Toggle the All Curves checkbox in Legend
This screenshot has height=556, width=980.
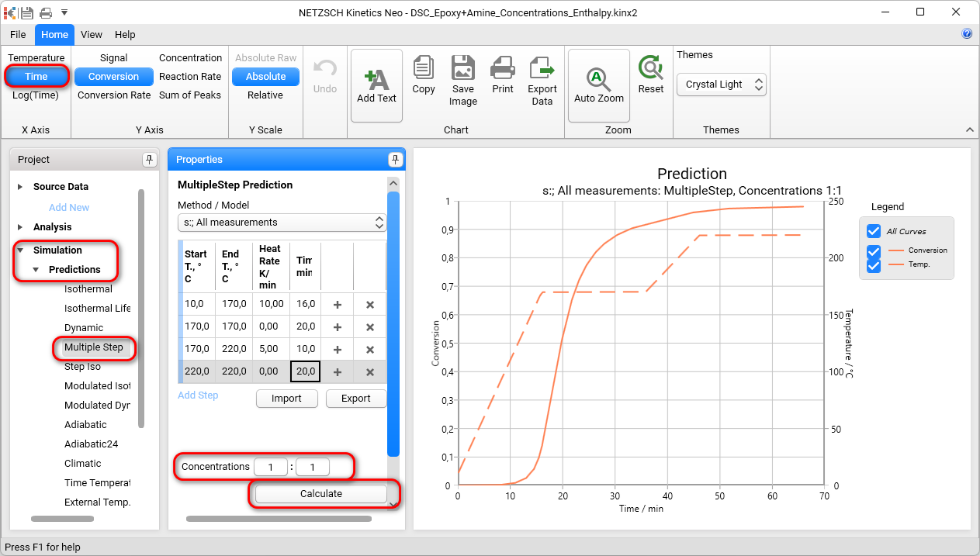(x=873, y=230)
